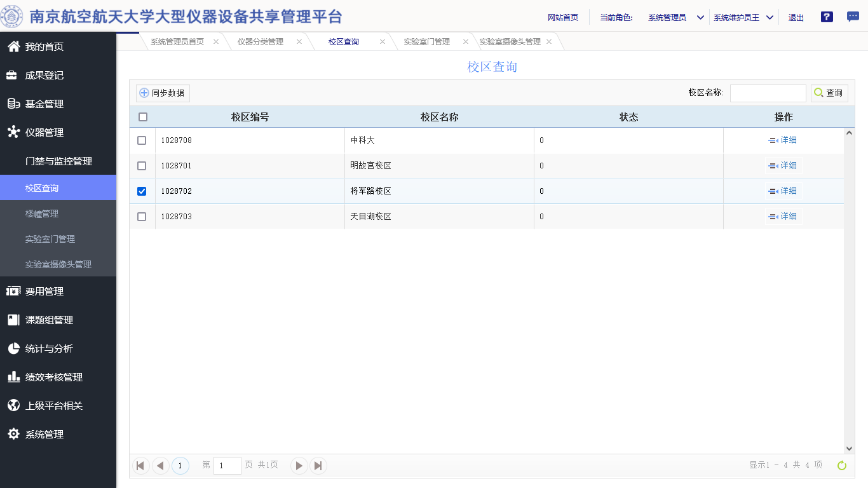
Task: Jump to the last page of results
Action: tap(318, 466)
